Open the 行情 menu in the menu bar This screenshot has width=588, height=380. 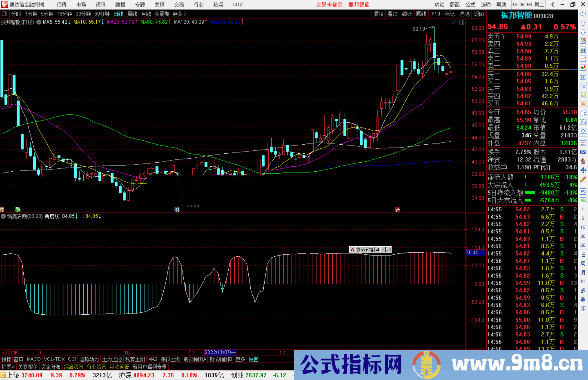pos(61,5)
